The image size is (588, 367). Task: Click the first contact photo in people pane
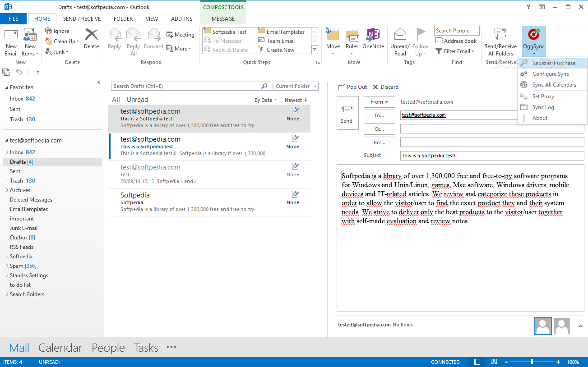[x=543, y=326]
